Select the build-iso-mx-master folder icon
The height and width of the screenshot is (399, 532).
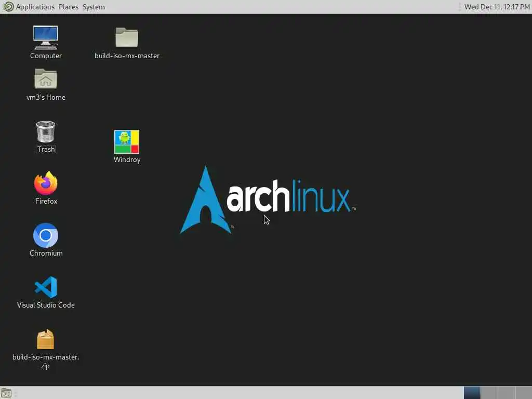(127, 37)
